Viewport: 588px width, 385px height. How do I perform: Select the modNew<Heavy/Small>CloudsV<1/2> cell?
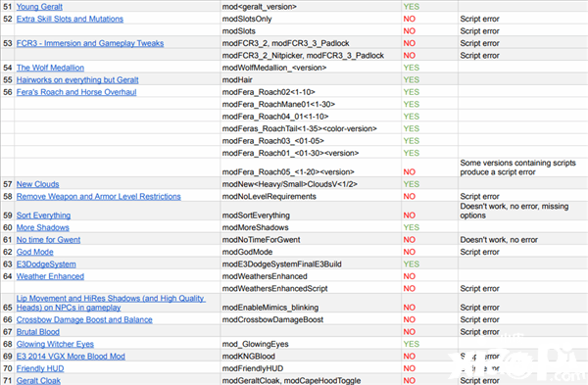click(x=311, y=184)
